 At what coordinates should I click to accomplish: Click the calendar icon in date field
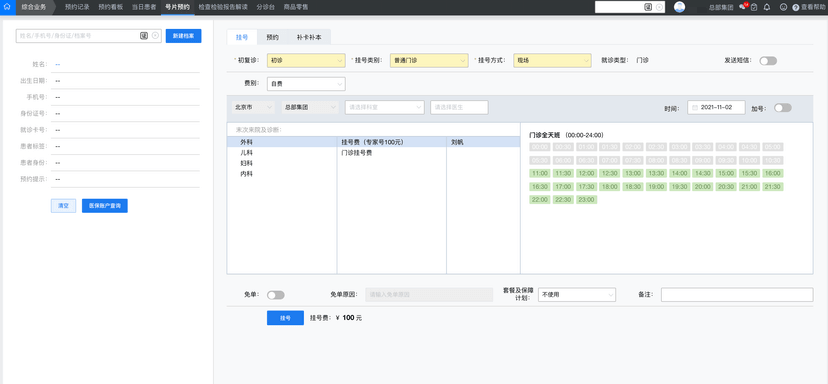pyautogui.click(x=695, y=107)
